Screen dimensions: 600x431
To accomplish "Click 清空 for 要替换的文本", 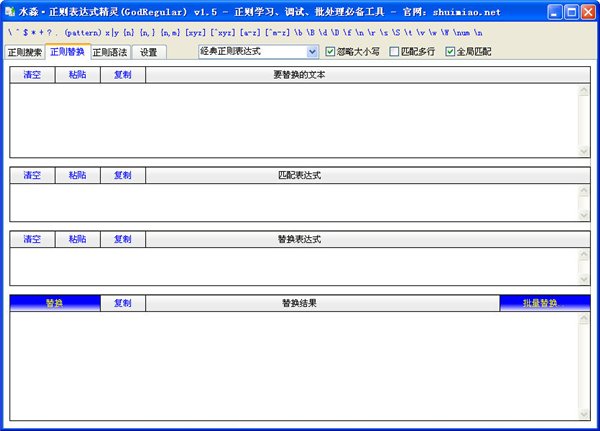I will click(x=32, y=75).
